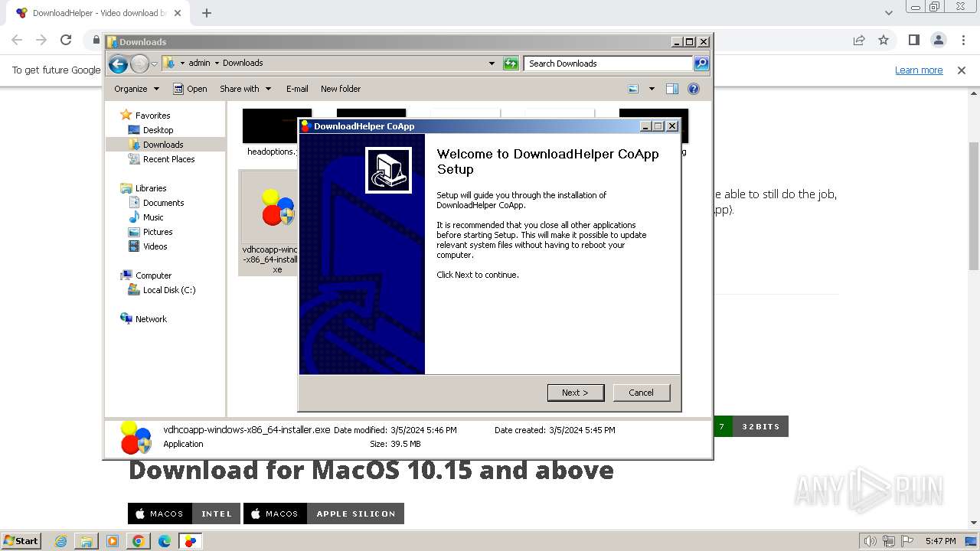Click the MacOS Intel download button
980x551 pixels.
click(185, 514)
